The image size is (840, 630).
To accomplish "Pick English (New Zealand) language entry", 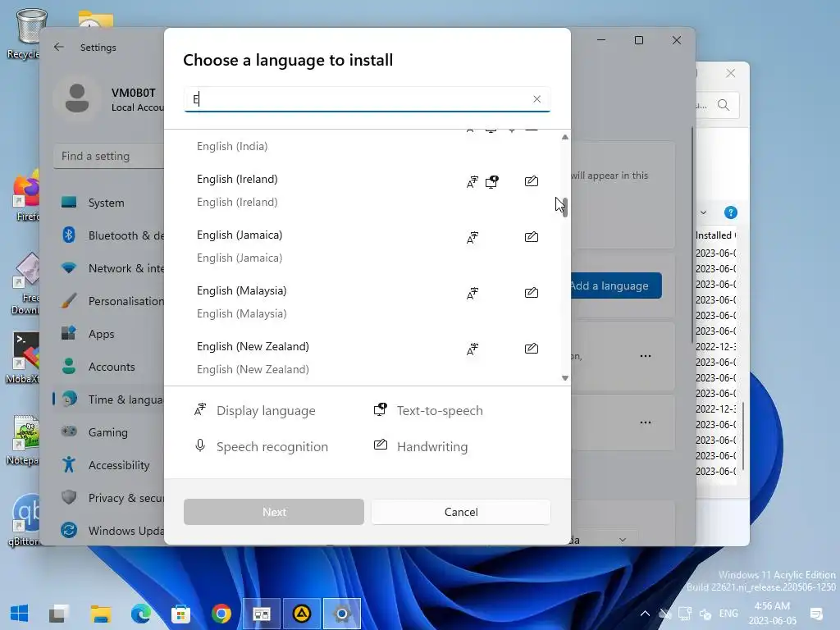I will click(x=367, y=358).
